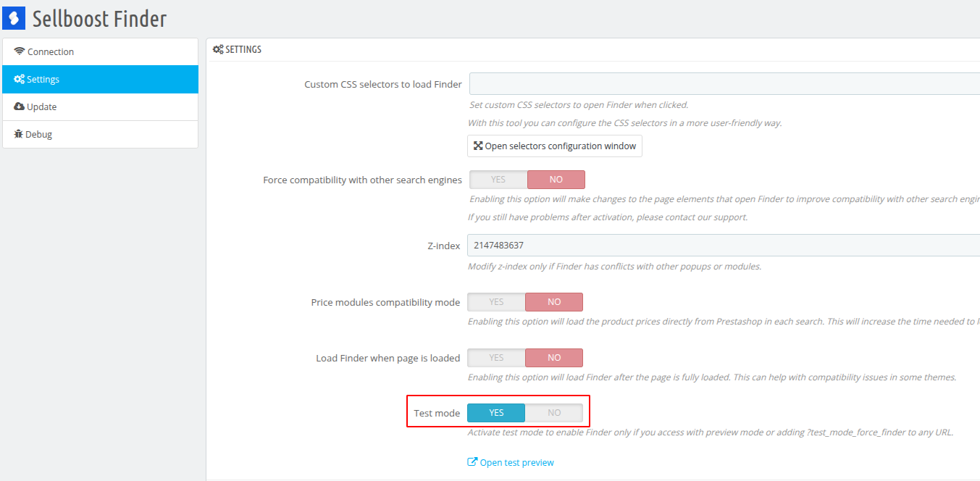The height and width of the screenshot is (481, 980).
Task: Follow the Open test preview link
Action: (x=516, y=462)
